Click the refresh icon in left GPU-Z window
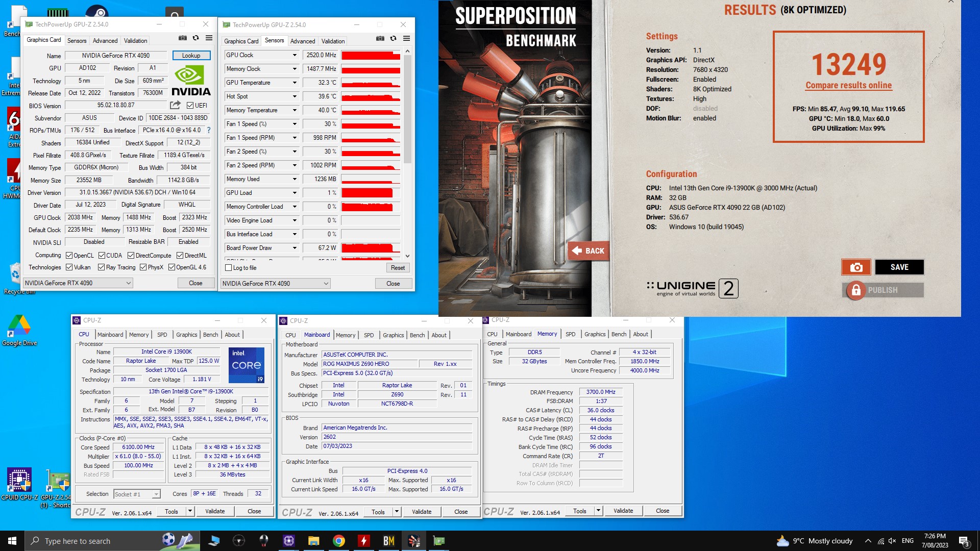This screenshot has height=551, width=980. click(195, 38)
